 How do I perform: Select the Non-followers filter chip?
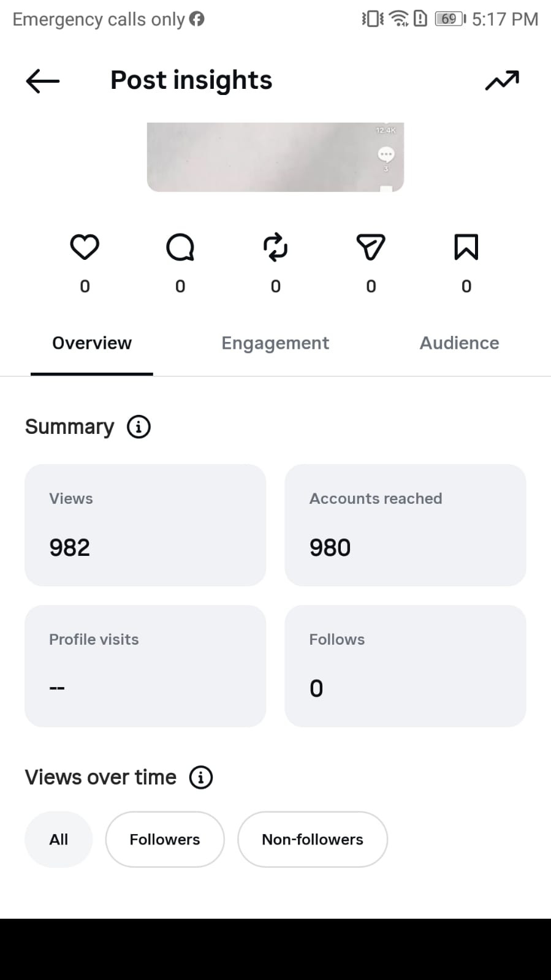tap(313, 839)
